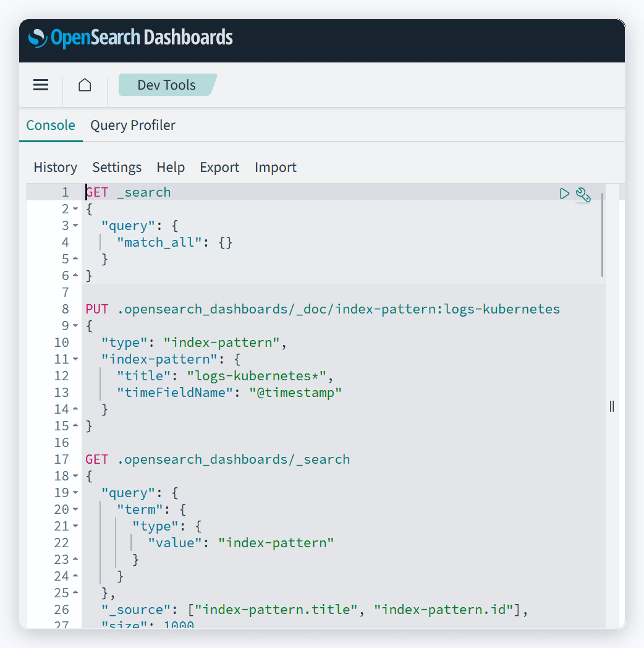
Task: Collapse the fold arrow at line 3
Action: (75, 226)
